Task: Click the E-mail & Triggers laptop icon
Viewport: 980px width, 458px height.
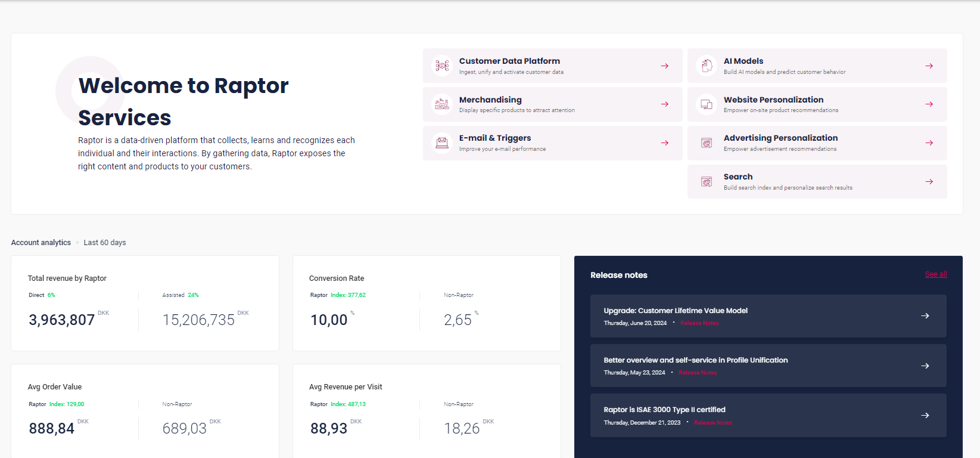Action: point(442,143)
